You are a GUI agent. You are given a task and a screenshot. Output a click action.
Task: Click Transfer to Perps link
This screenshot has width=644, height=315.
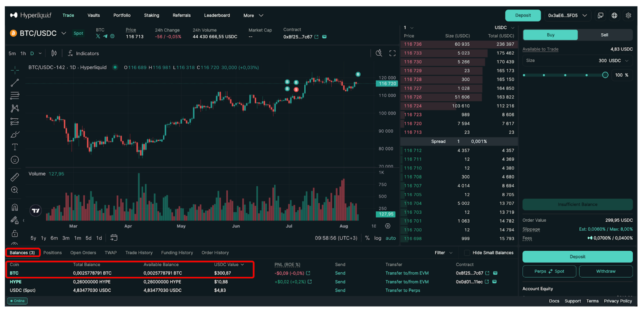point(402,291)
